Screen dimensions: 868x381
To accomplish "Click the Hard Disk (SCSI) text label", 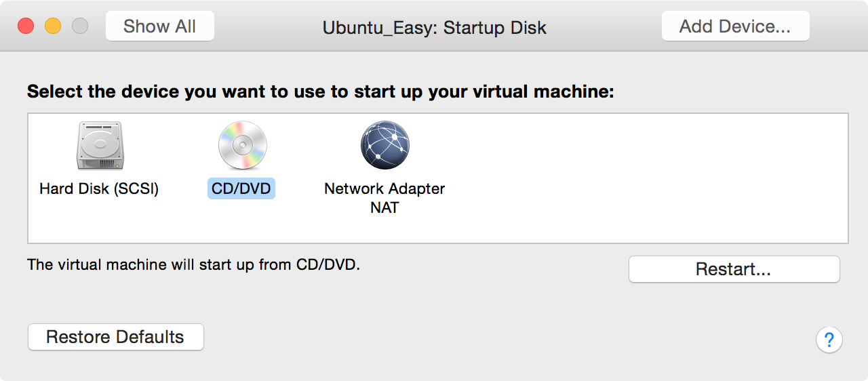I will pyautogui.click(x=99, y=188).
